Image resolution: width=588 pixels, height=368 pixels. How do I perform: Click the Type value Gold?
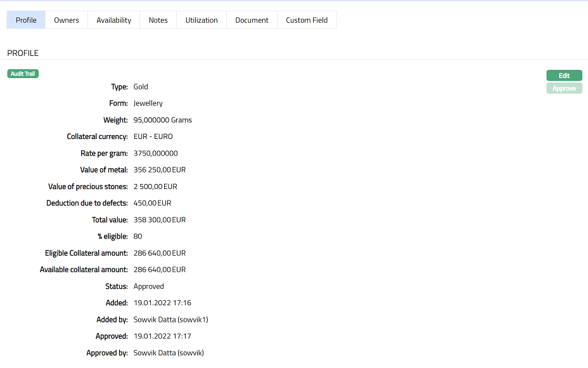pyautogui.click(x=141, y=87)
